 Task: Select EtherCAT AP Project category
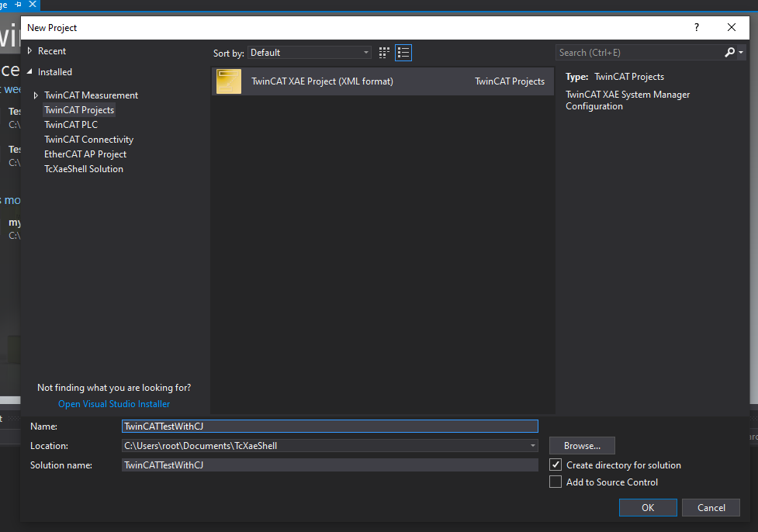tap(85, 154)
